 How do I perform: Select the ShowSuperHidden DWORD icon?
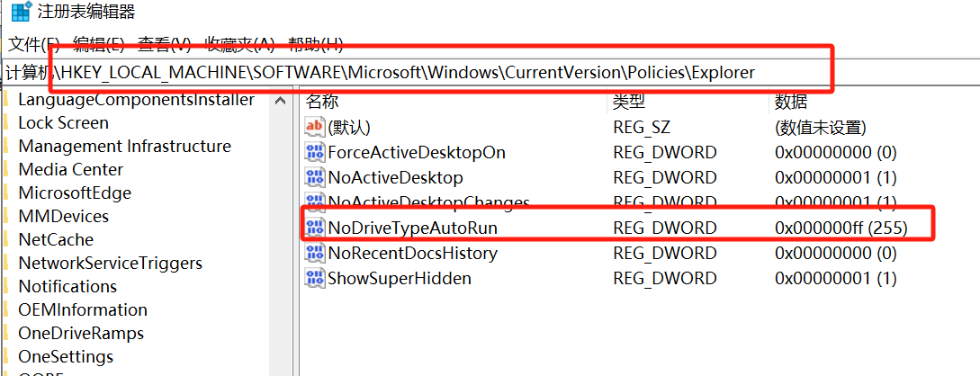[314, 278]
